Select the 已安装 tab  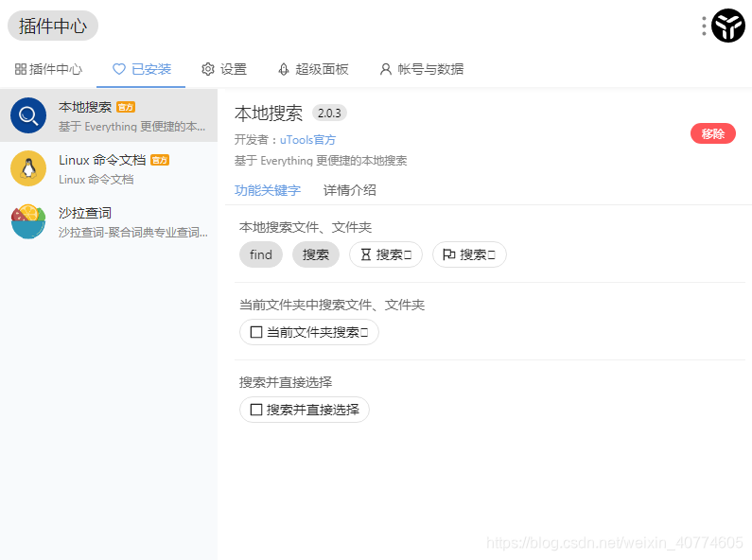142,69
